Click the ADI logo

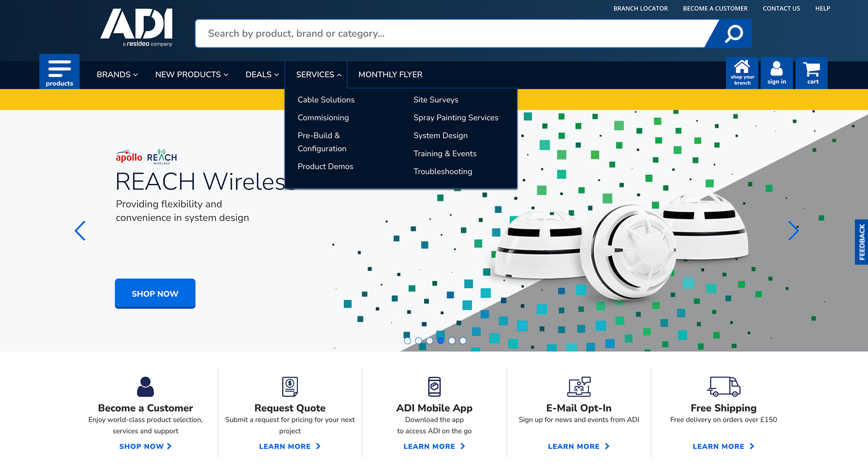click(137, 28)
